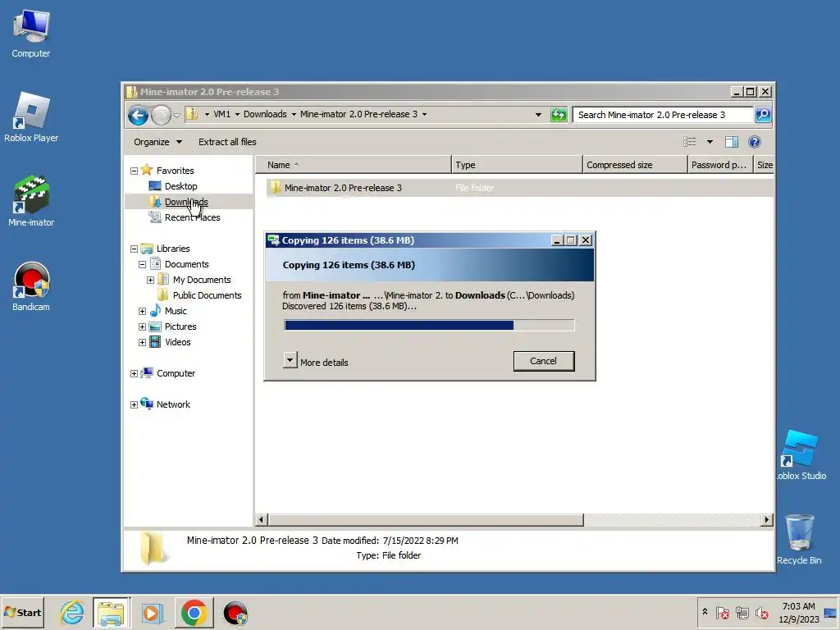Image resolution: width=840 pixels, height=630 pixels.
Task: Click VM1 in the address bar
Action: pyautogui.click(x=221, y=114)
